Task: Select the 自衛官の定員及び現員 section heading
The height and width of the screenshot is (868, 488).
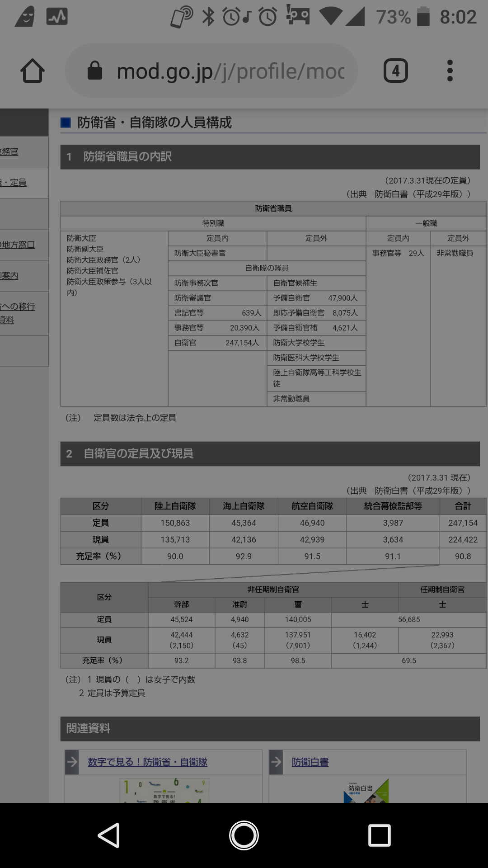Action: (270, 454)
